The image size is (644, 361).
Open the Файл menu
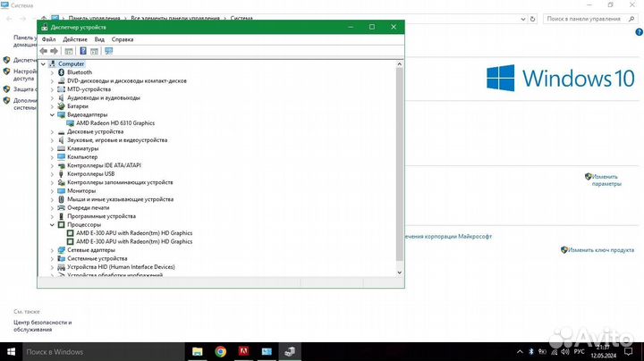(x=48, y=39)
